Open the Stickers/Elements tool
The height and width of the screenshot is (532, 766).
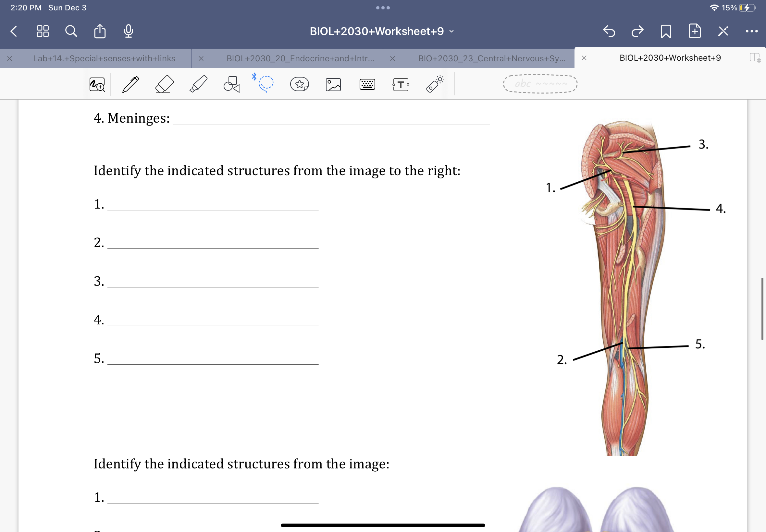pyautogui.click(x=299, y=84)
